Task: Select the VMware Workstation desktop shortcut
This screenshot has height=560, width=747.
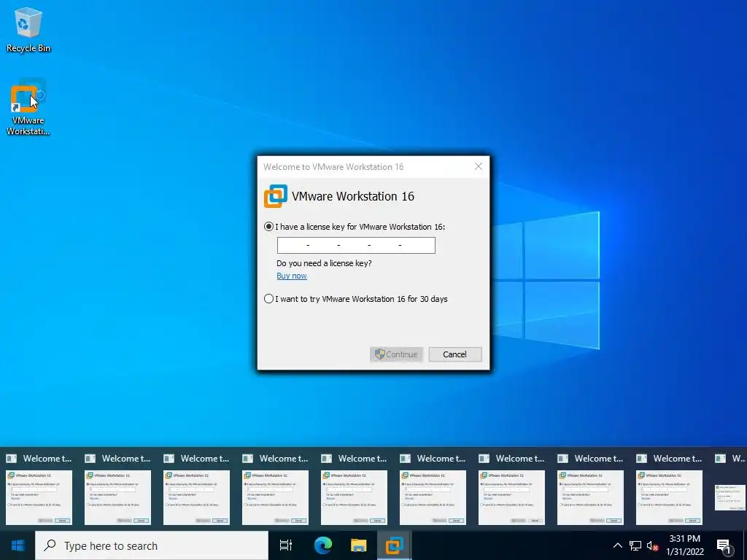Action: [28, 107]
